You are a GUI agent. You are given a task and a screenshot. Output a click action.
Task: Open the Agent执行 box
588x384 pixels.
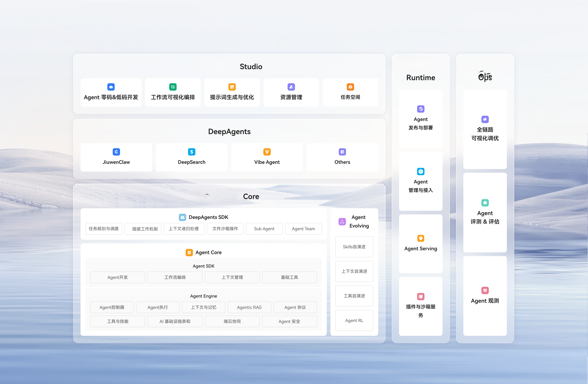click(x=158, y=307)
